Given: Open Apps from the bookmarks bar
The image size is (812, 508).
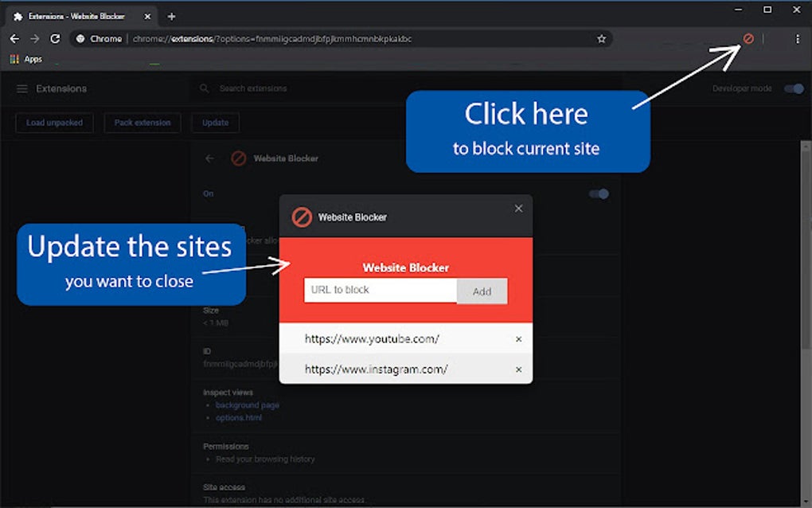Looking at the screenshot, I should coord(25,58).
